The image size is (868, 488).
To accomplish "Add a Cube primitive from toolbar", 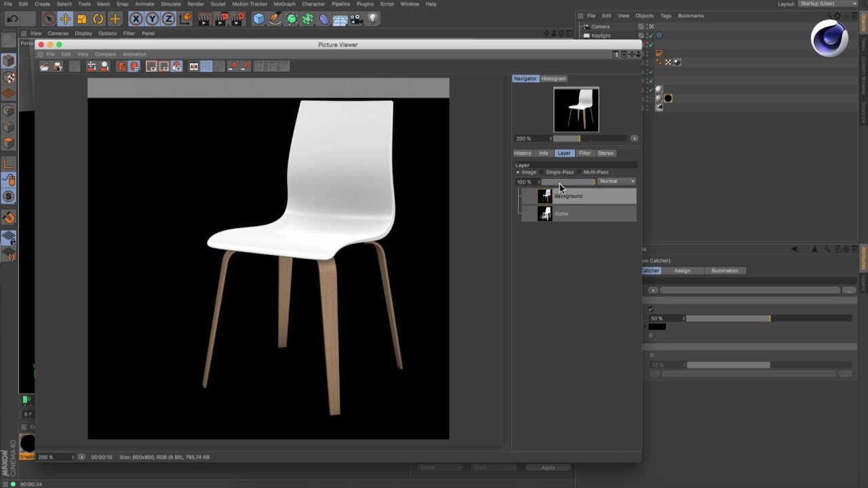I will pos(258,19).
